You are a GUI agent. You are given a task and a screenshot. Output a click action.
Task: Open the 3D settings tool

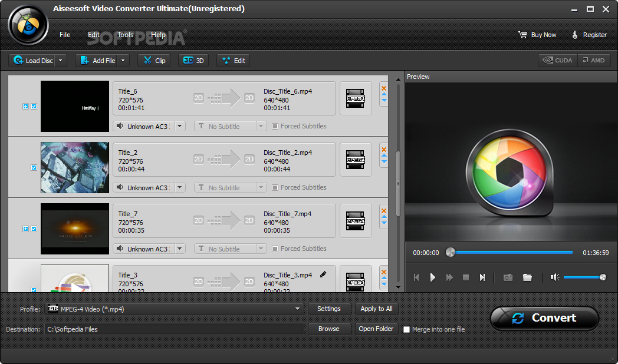193,61
